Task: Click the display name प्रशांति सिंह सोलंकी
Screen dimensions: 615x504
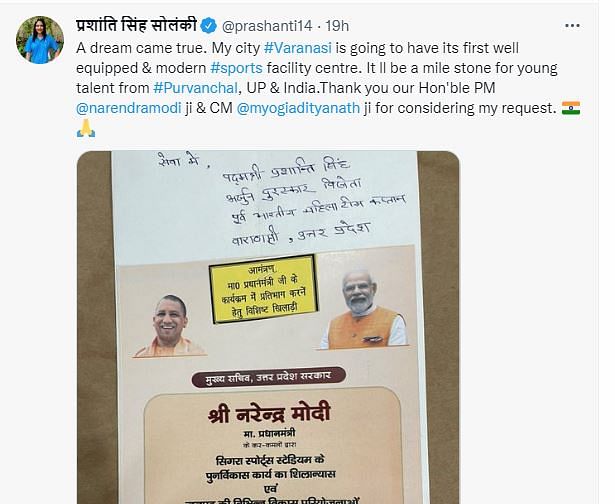Action: click(x=136, y=25)
